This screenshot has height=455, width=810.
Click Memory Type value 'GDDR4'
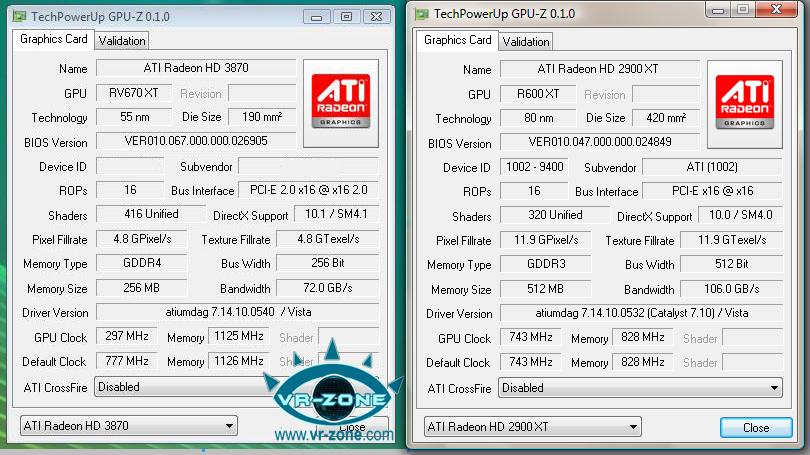[142, 263]
